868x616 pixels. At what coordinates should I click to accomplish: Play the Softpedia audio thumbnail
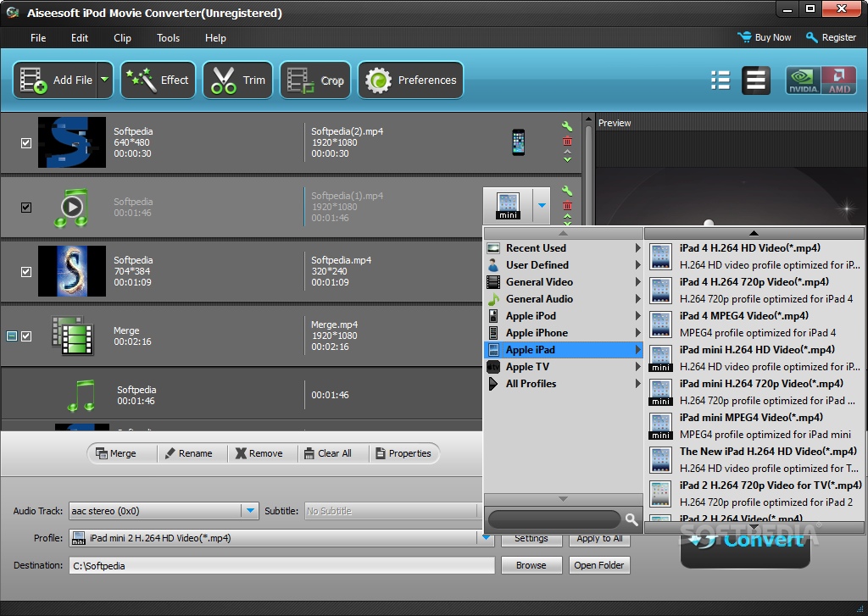pyautogui.click(x=72, y=207)
